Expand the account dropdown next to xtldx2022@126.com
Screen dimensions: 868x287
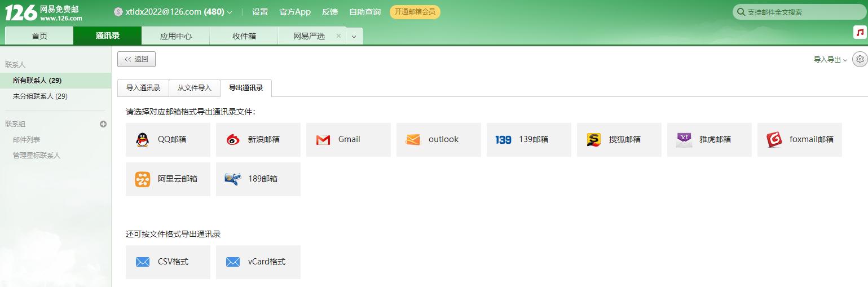(x=230, y=12)
